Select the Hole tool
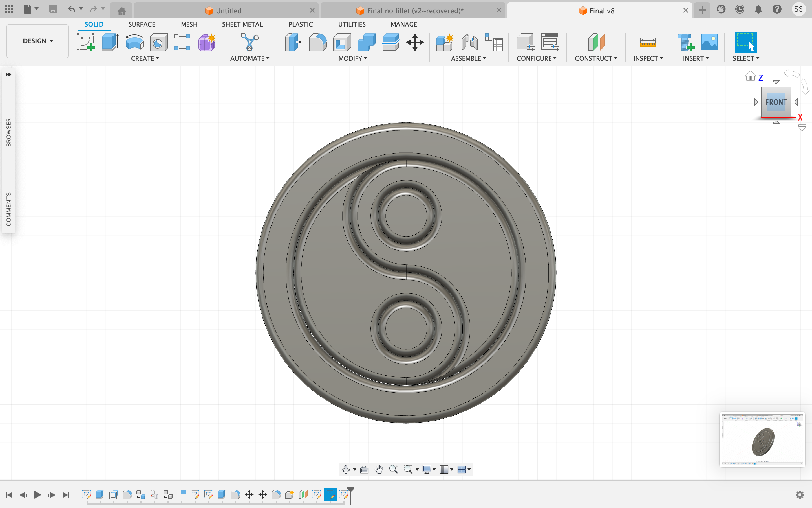This screenshot has width=812, height=508. coord(159,42)
